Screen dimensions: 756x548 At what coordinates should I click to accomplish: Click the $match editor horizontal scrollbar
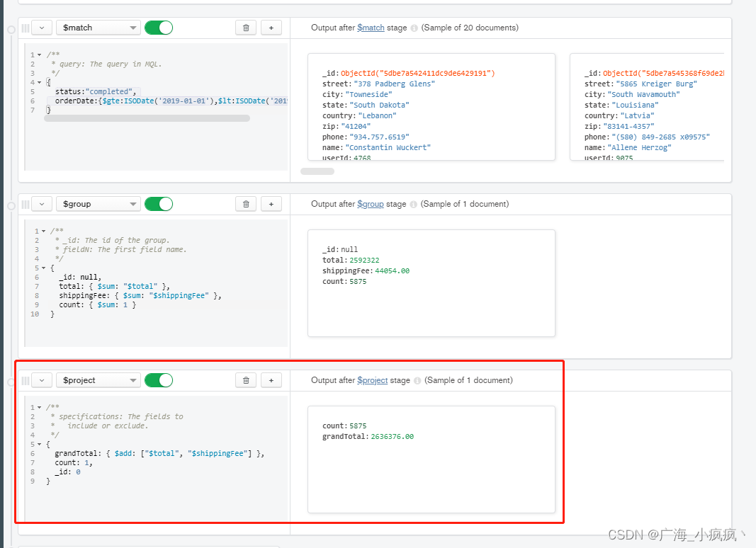pos(147,118)
